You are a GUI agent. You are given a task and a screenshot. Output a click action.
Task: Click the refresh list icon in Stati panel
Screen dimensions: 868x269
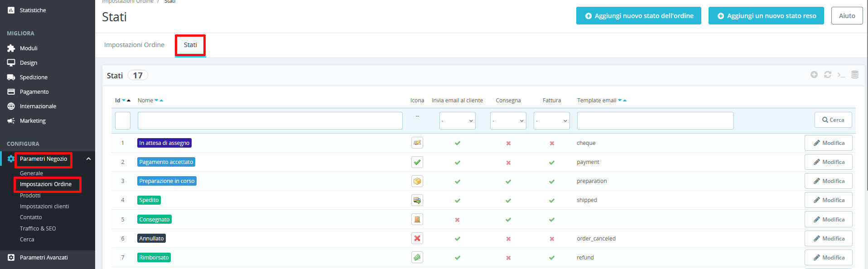[828, 75]
